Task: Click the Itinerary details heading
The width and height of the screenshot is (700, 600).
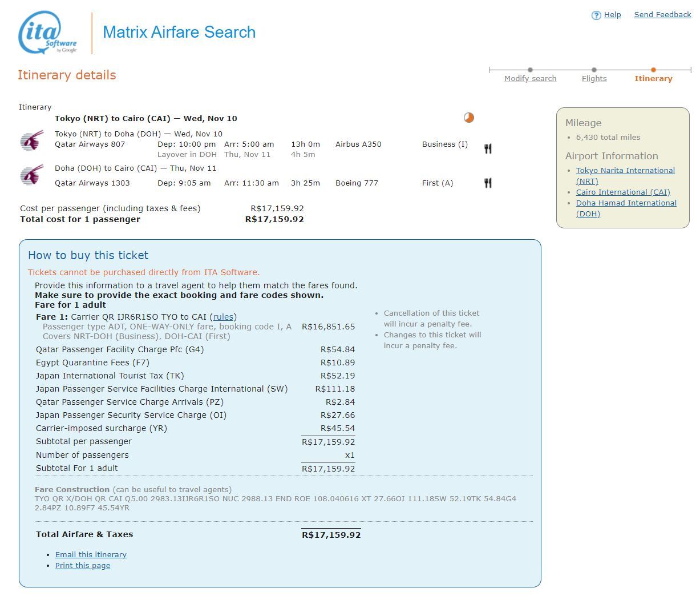Action: [67, 75]
